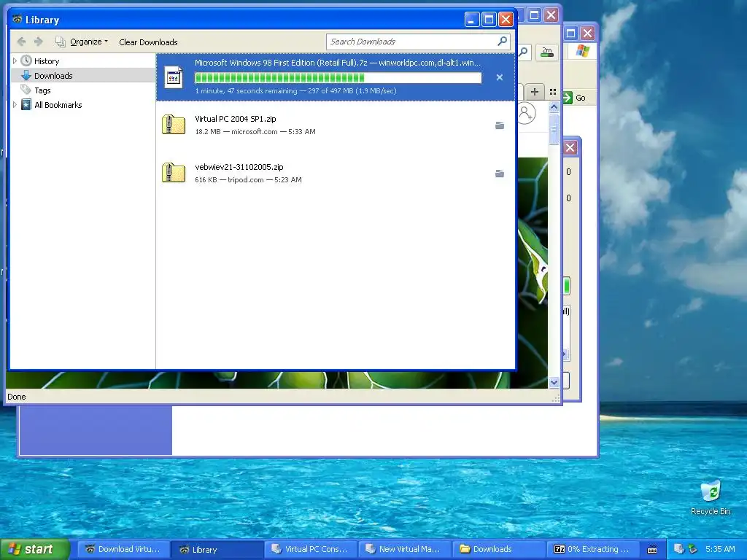The image size is (747, 560).
Task: Click the search icon in the browser window
Action: pyautogui.click(x=524, y=52)
